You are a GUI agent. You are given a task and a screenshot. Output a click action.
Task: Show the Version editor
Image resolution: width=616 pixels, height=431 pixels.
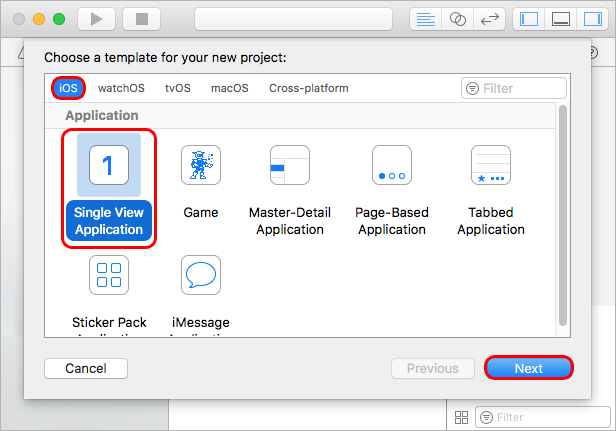490,19
